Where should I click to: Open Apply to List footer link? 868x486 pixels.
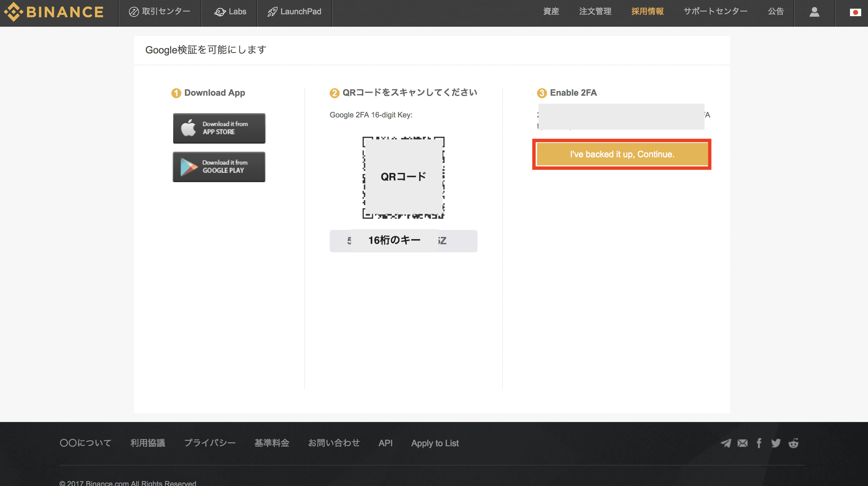[x=435, y=443]
